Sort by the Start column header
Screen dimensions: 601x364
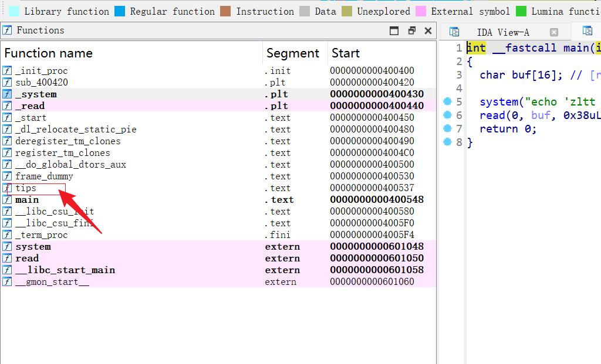pyautogui.click(x=346, y=53)
